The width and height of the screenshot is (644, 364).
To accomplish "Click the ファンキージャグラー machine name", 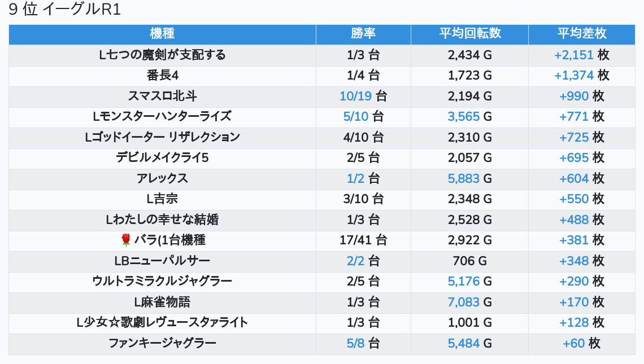I will [x=162, y=343].
